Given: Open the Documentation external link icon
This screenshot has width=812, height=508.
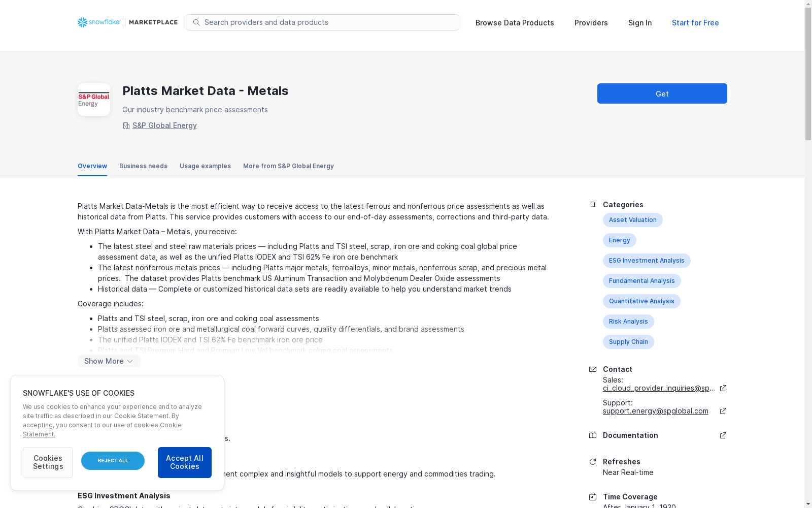Looking at the screenshot, I should point(723,435).
